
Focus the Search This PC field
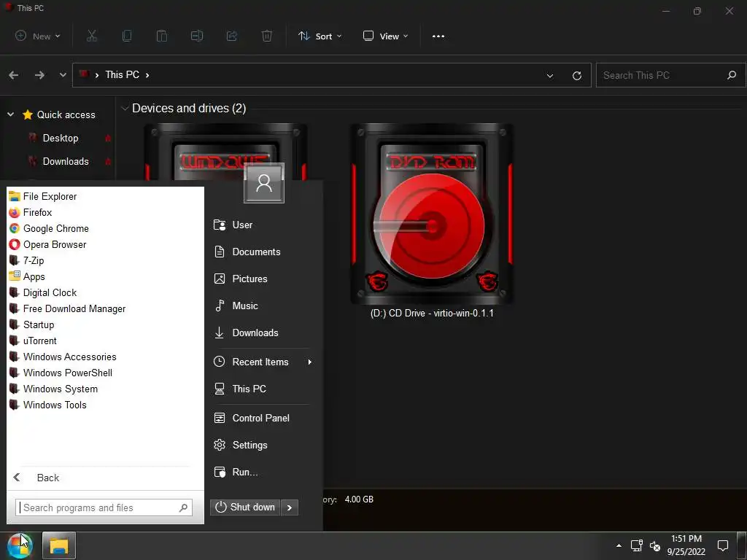pyautogui.click(x=671, y=75)
